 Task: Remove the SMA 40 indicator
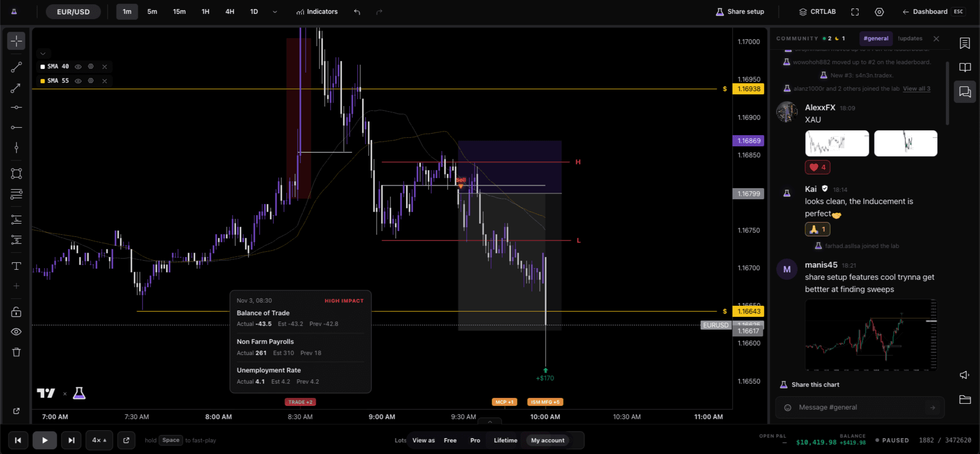104,67
